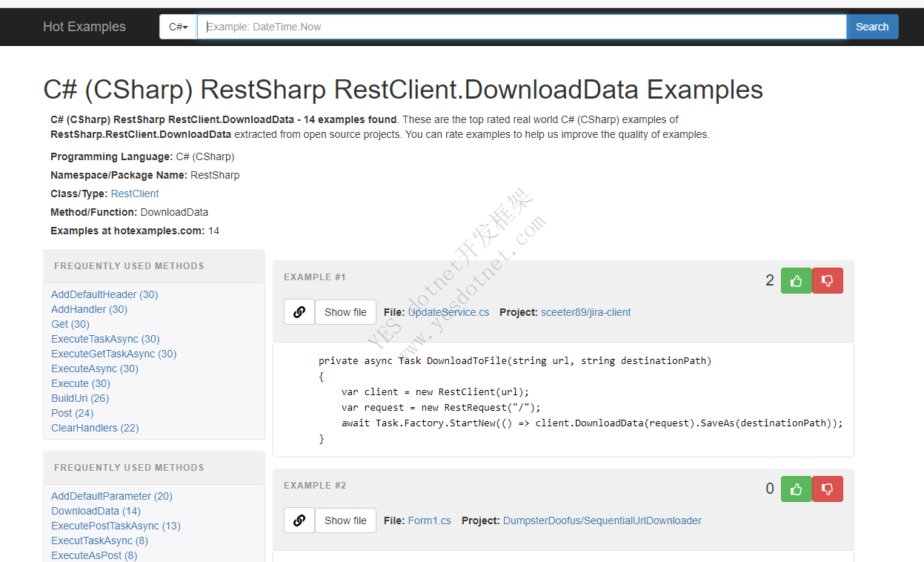Upvote Example #2 with thumbs-up
924x562 pixels.
coord(797,489)
